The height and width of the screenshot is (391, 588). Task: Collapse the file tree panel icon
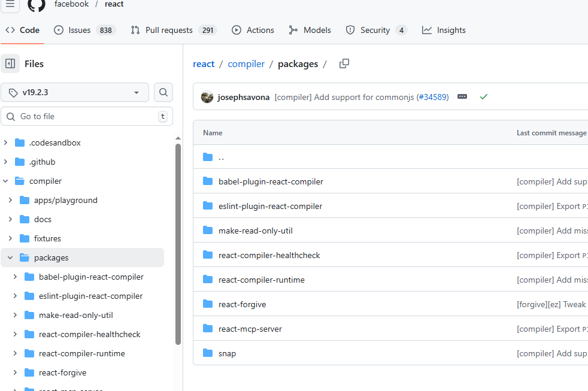(10, 63)
